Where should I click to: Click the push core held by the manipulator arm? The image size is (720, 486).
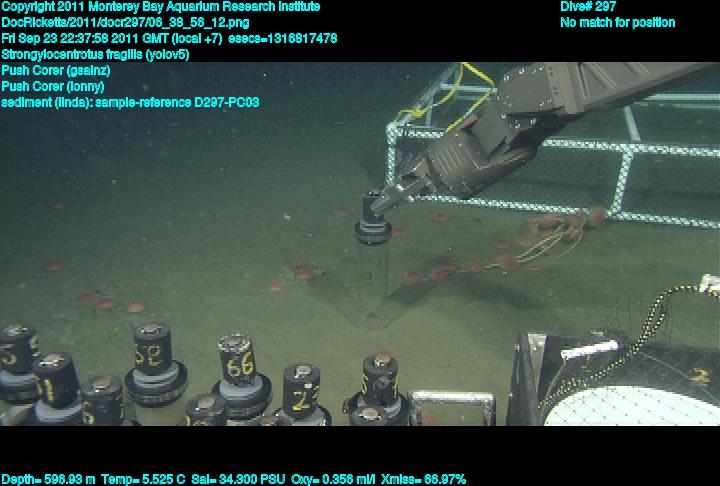tap(373, 260)
